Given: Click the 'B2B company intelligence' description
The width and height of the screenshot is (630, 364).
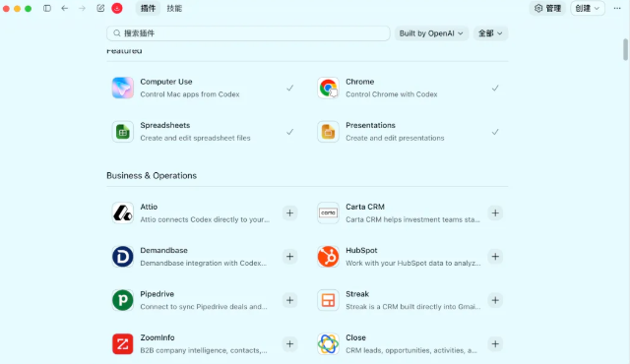Looking at the screenshot, I should pos(204,350).
